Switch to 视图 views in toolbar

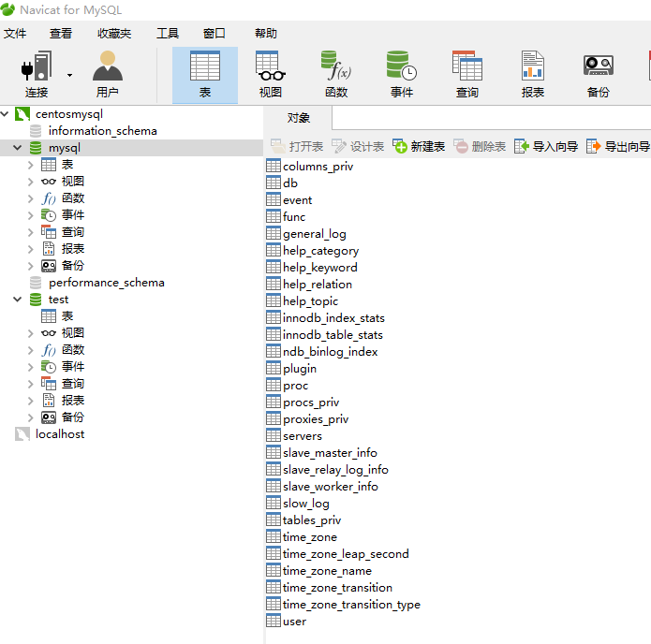pyautogui.click(x=271, y=75)
